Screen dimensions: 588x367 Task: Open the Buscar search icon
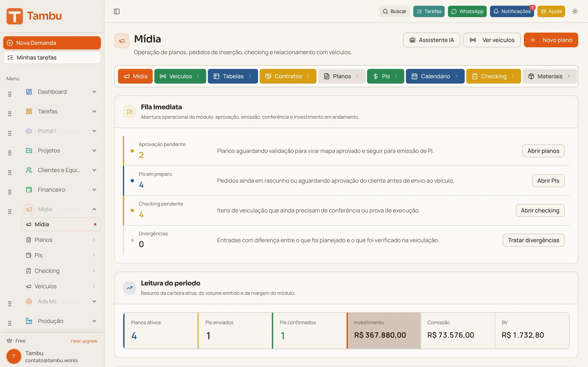pyautogui.click(x=385, y=11)
